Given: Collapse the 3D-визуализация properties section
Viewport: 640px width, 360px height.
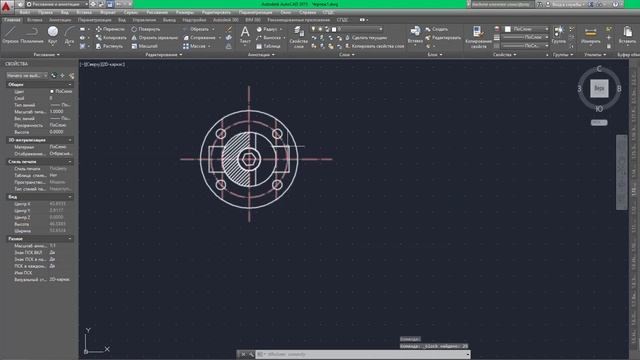Looking at the screenshot, I should (70, 140).
